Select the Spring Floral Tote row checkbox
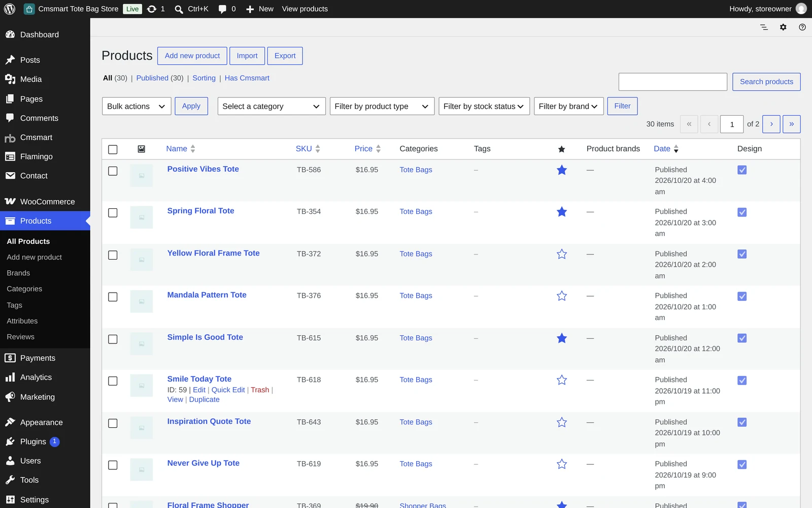 tap(113, 213)
